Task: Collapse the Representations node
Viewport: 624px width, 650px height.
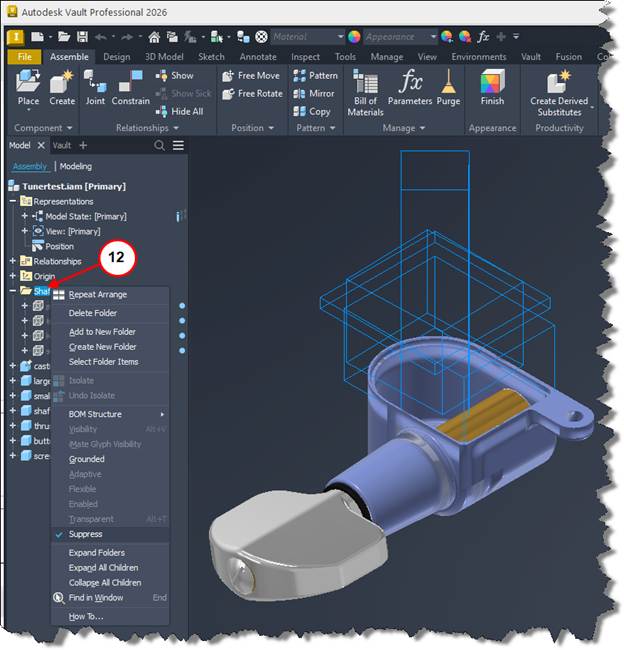Action: [13, 201]
